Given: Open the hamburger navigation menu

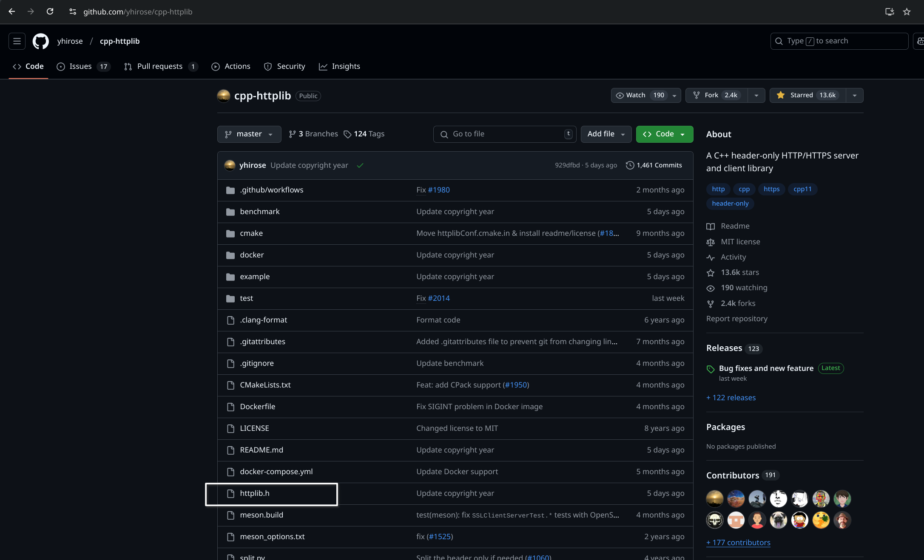Looking at the screenshot, I should [x=17, y=41].
